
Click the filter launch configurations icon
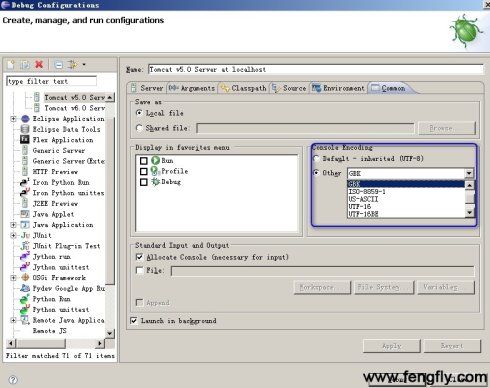click(73, 64)
